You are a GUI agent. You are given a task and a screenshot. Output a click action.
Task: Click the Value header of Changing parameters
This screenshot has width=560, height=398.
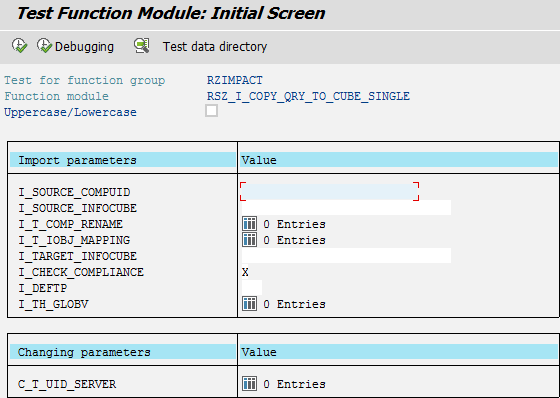398,352
